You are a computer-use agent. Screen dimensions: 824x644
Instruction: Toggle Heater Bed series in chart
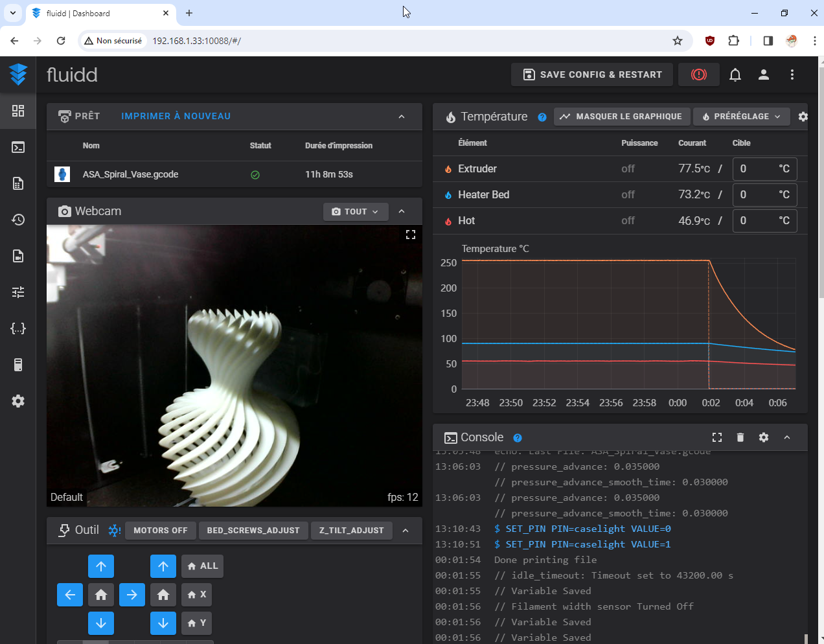(x=483, y=194)
